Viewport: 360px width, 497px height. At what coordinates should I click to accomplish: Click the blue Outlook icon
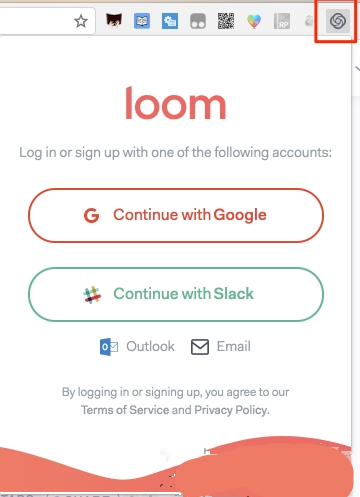pyautogui.click(x=109, y=347)
